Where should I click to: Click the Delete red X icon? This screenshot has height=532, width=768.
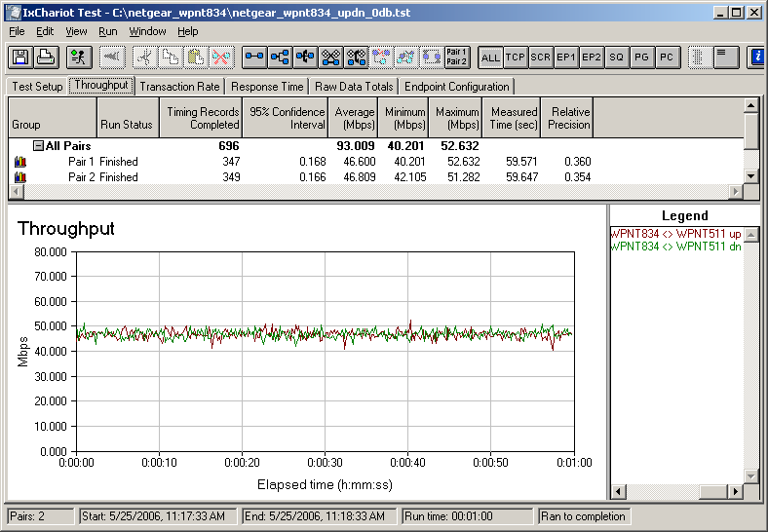click(x=221, y=57)
